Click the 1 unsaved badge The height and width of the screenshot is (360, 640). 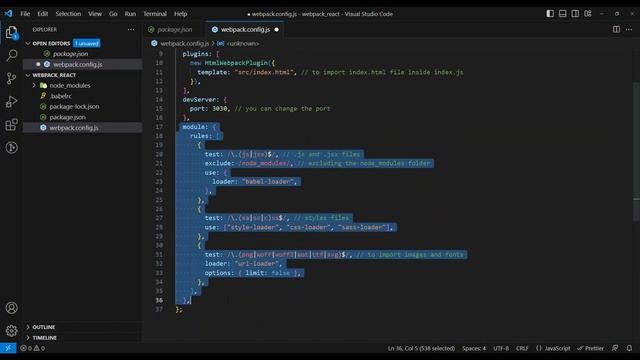(x=87, y=43)
